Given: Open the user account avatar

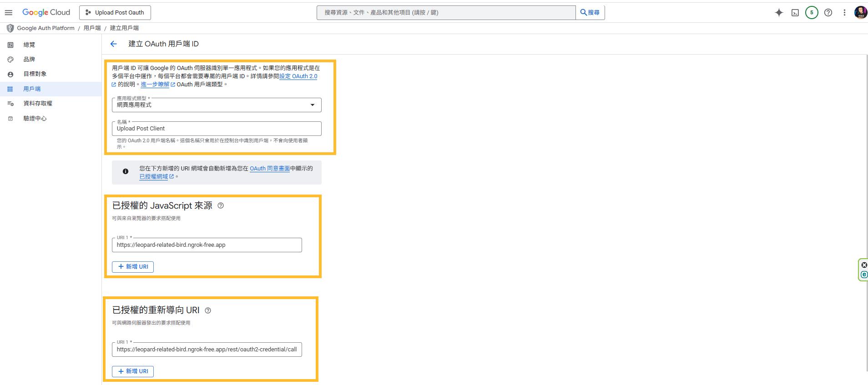Looking at the screenshot, I should pyautogui.click(x=860, y=13).
